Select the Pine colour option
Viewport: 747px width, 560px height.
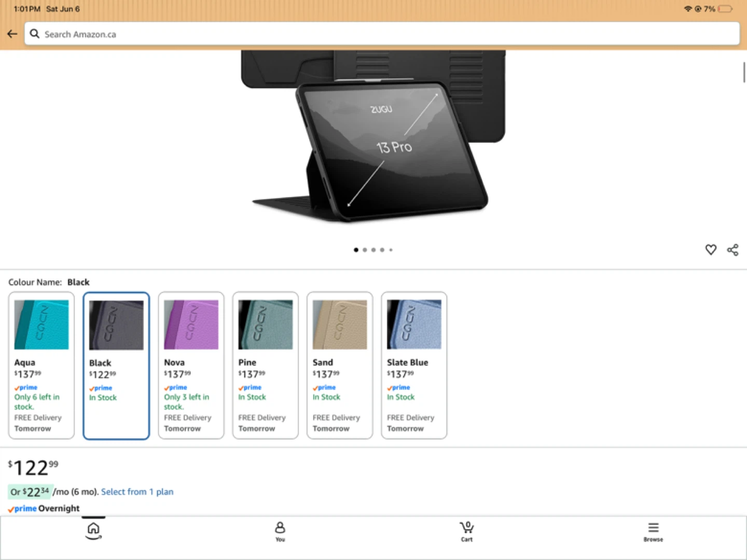point(266,366)
